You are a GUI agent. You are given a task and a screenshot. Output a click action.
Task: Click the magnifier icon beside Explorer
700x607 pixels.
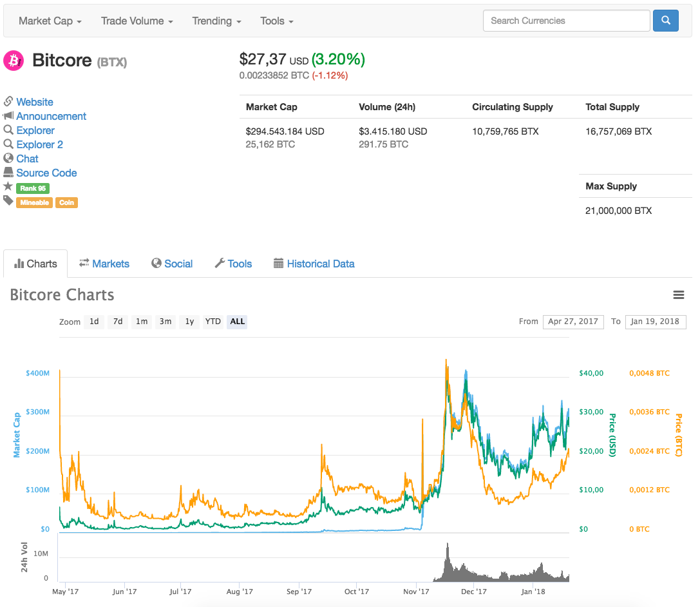[x=8, y=130]
